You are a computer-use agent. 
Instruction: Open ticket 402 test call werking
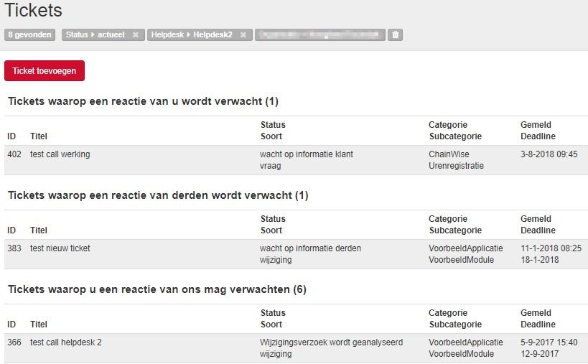(60, 154)
